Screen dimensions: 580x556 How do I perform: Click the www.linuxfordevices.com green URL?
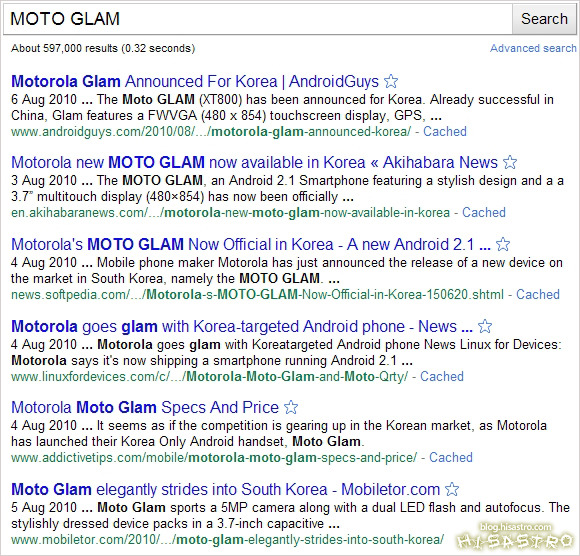209,377
